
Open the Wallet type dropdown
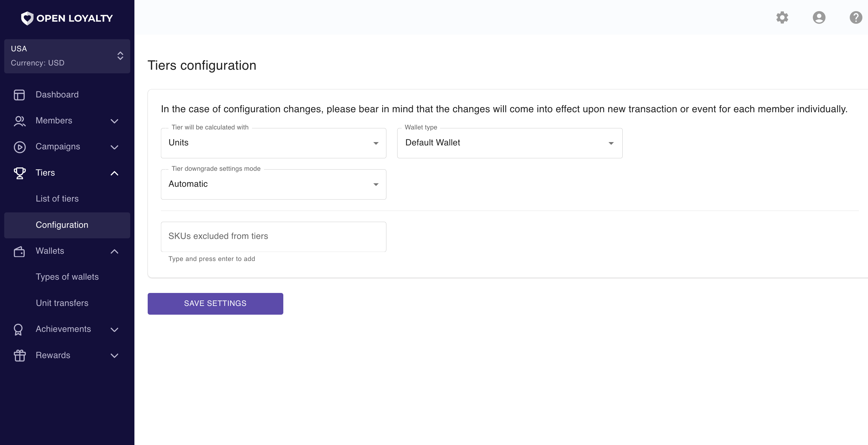point(509,143)
